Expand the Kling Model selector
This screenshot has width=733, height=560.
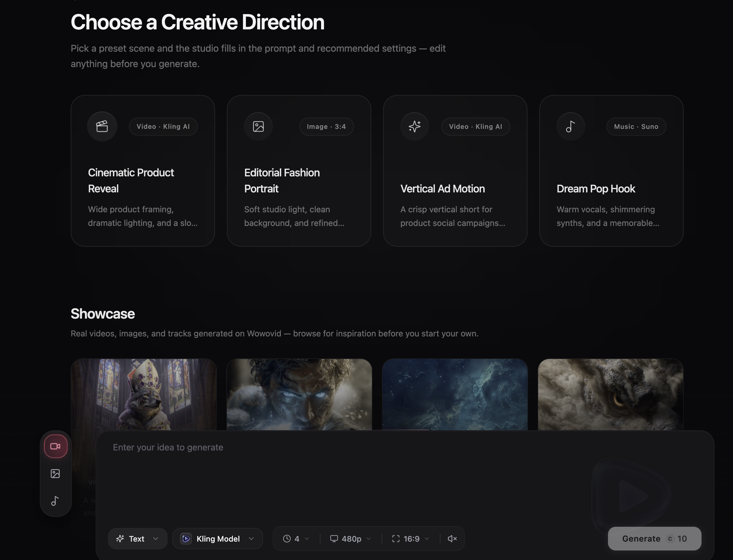(218, 538)
